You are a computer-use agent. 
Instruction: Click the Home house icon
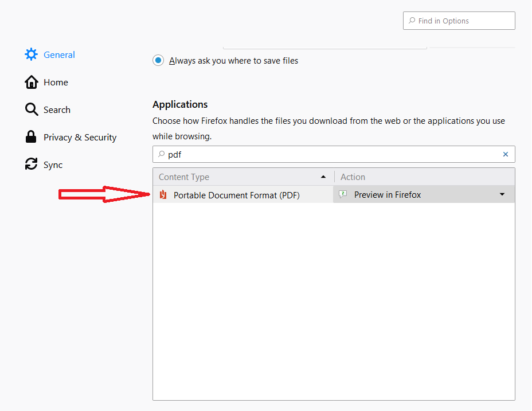(x=31, y=82)
